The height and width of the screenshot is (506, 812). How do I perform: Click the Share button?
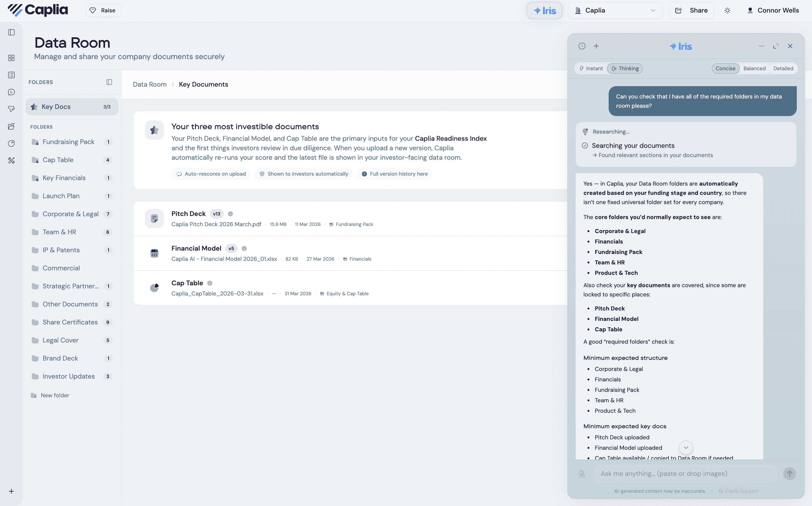[691, 10]
